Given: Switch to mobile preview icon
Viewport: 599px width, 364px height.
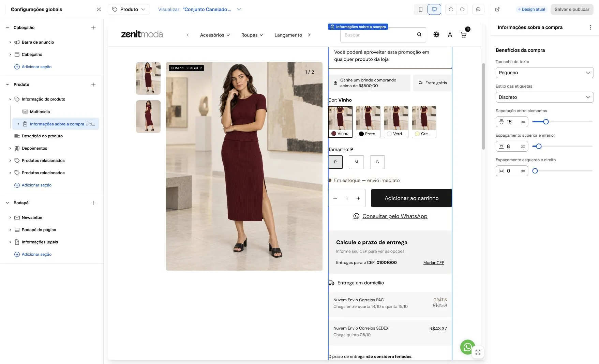Looking at the screenshot, I should tap(421, 10).
